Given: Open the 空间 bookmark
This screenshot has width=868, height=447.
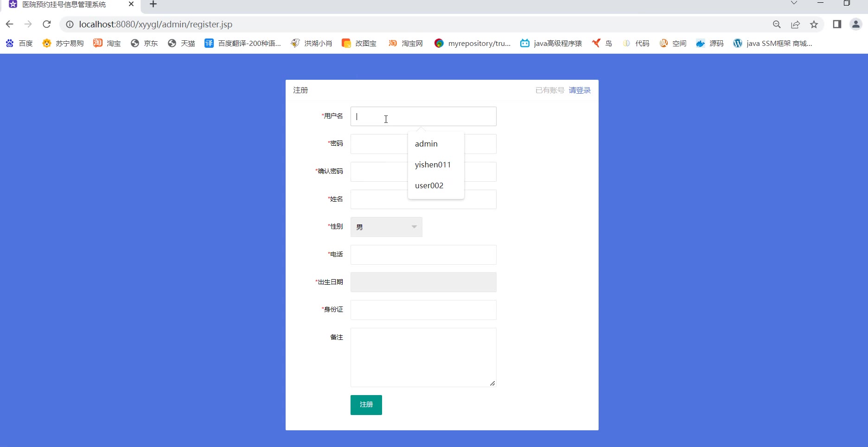Looking at the screenshot, I should [x=673, y=43].
